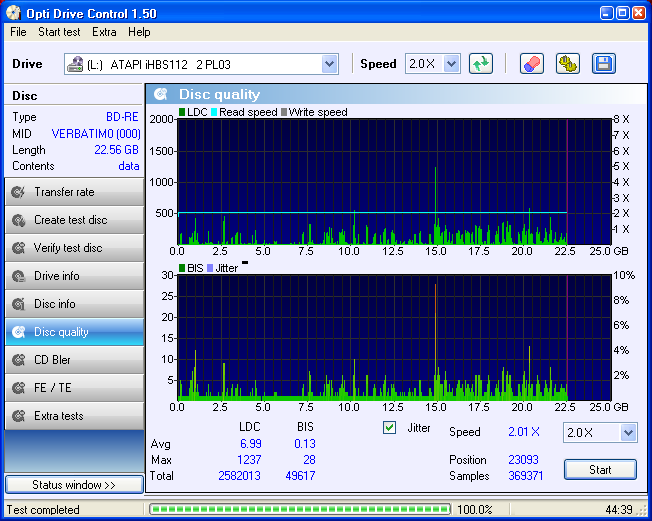Click the Length value 22.56 GB
This screenshot has width=652, height=521.
116,150
